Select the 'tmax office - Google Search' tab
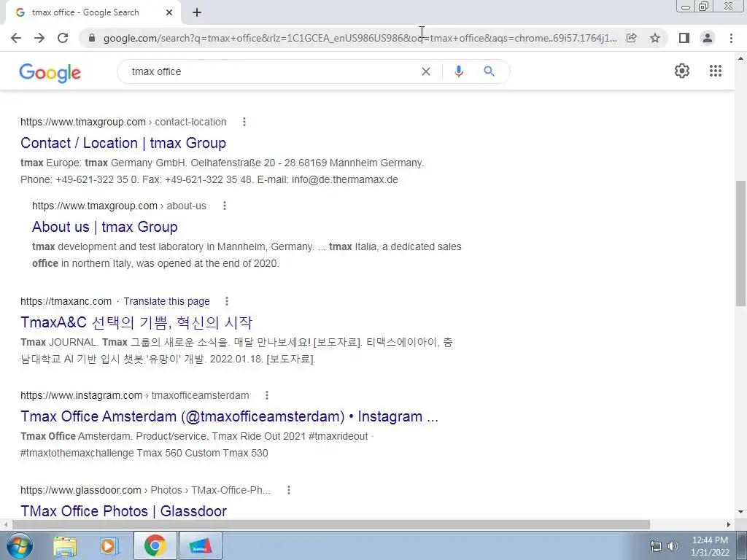Image resolution: width=747 pixels, height=560 pixels. tap(93, 13)
